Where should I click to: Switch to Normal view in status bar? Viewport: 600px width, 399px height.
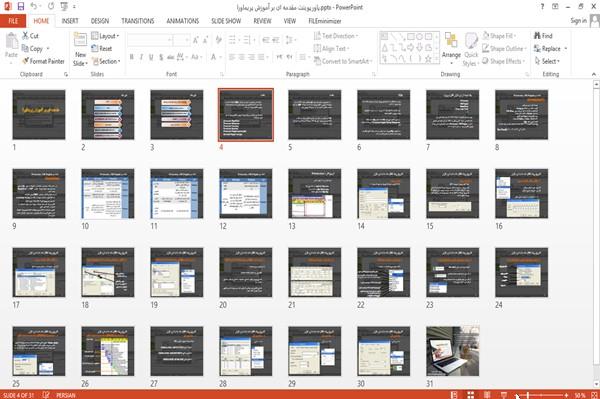[454, 395]
